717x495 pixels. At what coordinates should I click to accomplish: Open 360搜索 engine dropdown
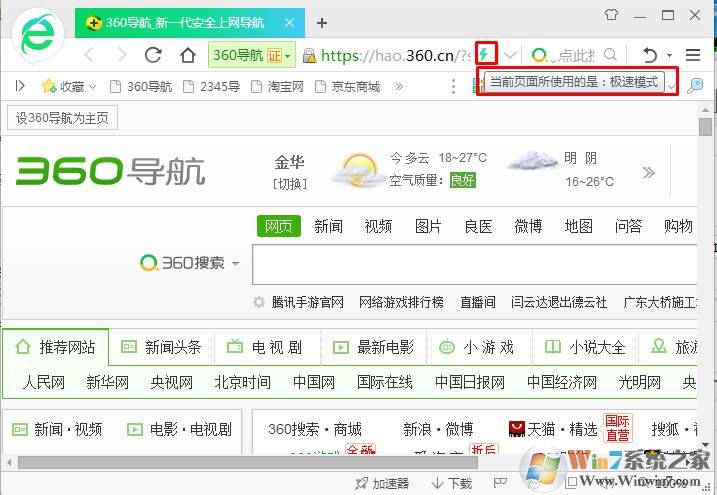(235, 264)
